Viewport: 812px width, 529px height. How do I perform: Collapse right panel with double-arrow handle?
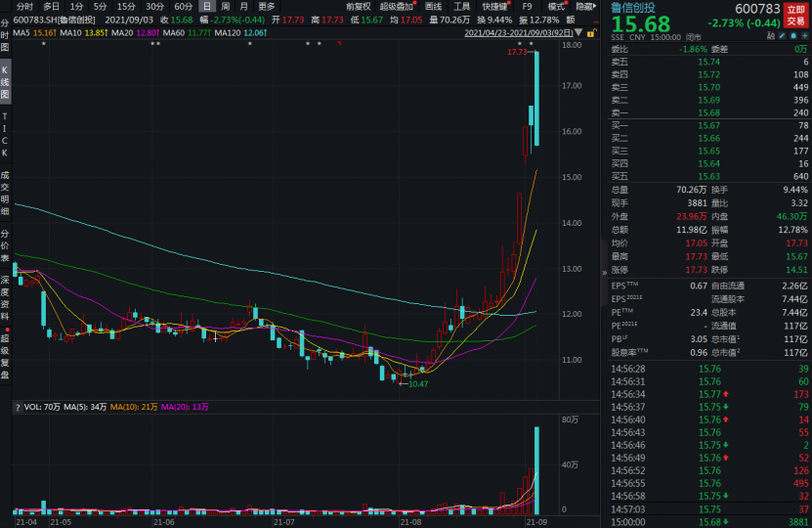tap(604, 273)
